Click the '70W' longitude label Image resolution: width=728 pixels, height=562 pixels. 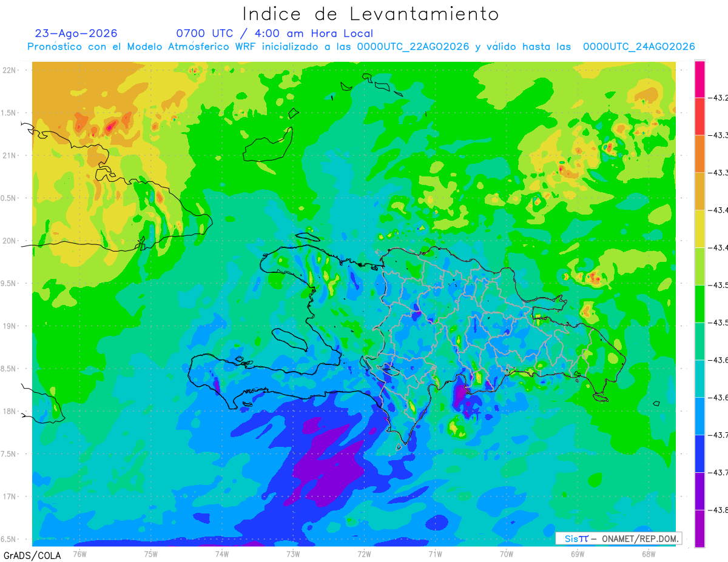click(x=507, y=554)
